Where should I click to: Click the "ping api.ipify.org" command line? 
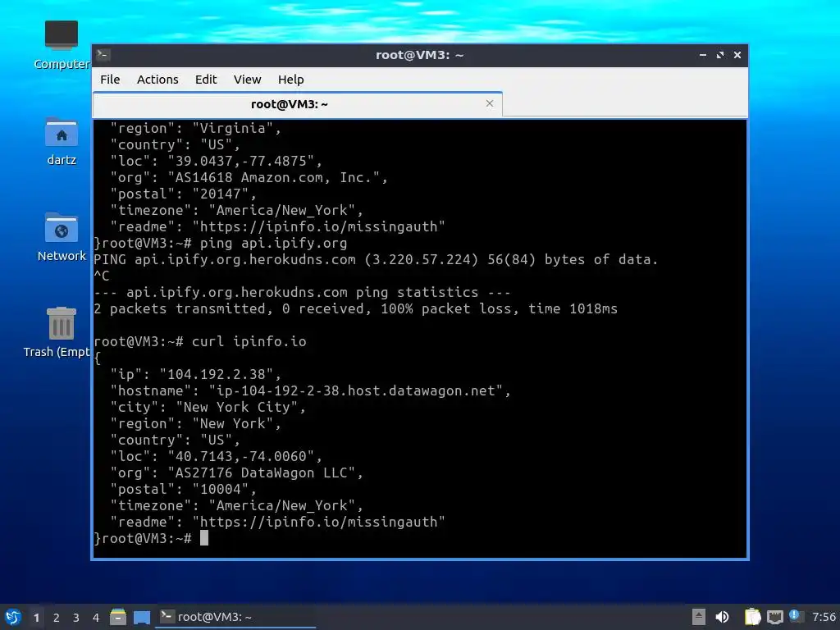pyautogui.click(x=220, y=243)
